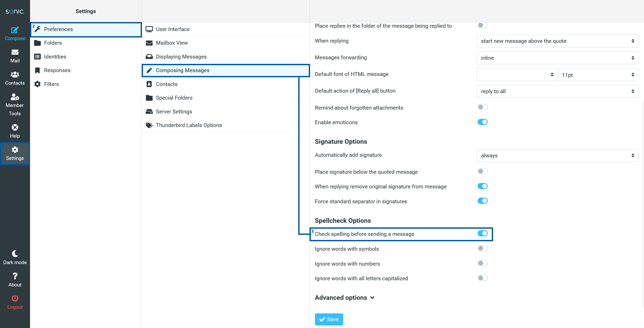
Task: Click the Dark mode label
Action: click(x=15, y=263)
